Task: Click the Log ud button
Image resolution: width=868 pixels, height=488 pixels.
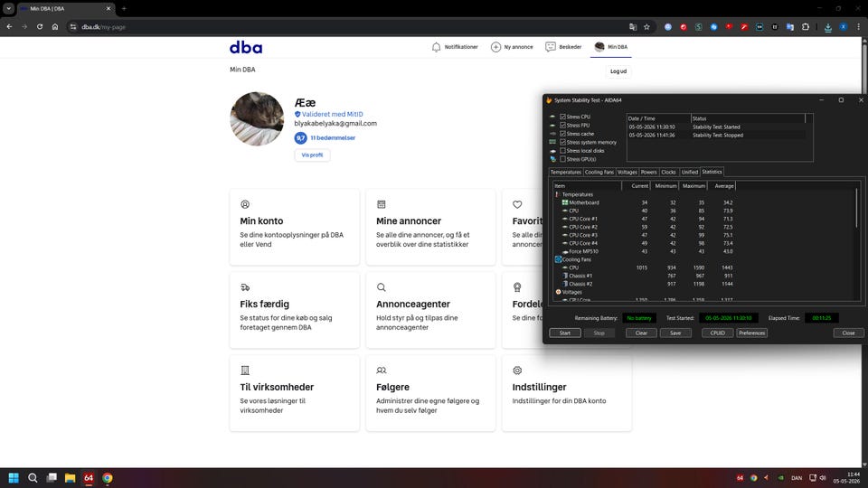Action: click(618, 71)
